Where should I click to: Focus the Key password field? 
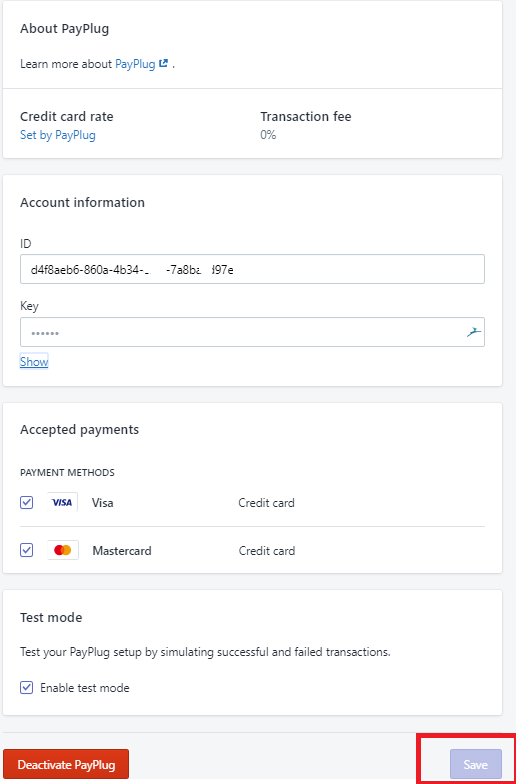coord(252,332)
